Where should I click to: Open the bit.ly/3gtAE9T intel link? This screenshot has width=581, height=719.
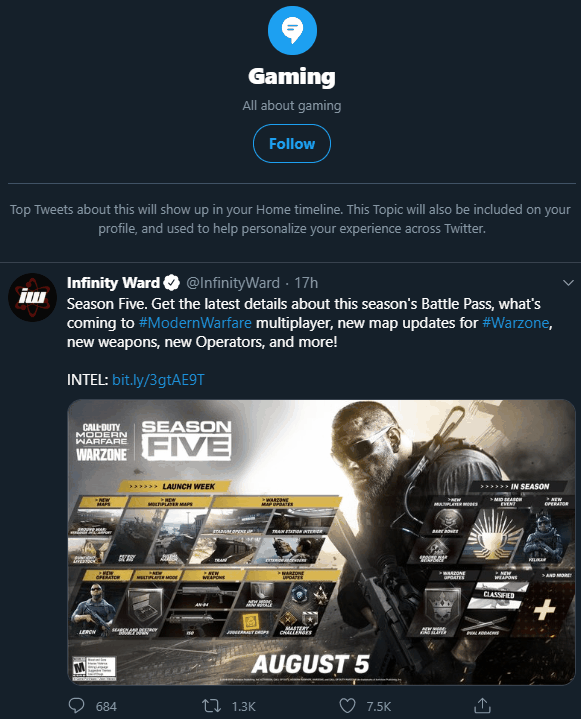[x=158, y=380]
